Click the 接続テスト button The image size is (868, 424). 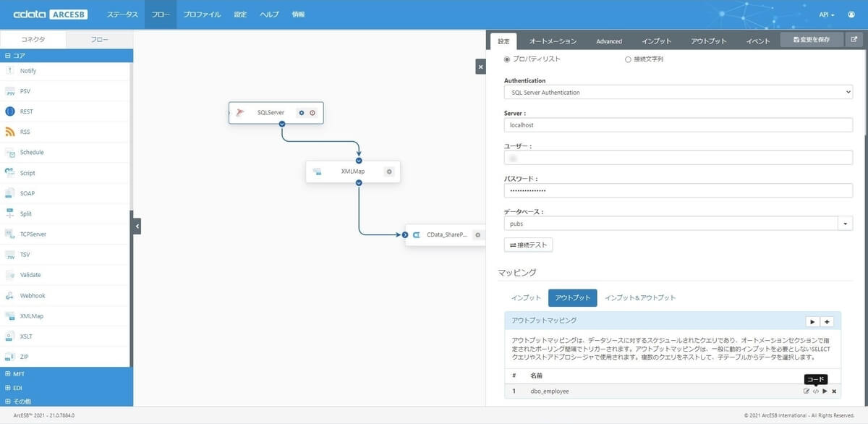click(x=529, y=245)
